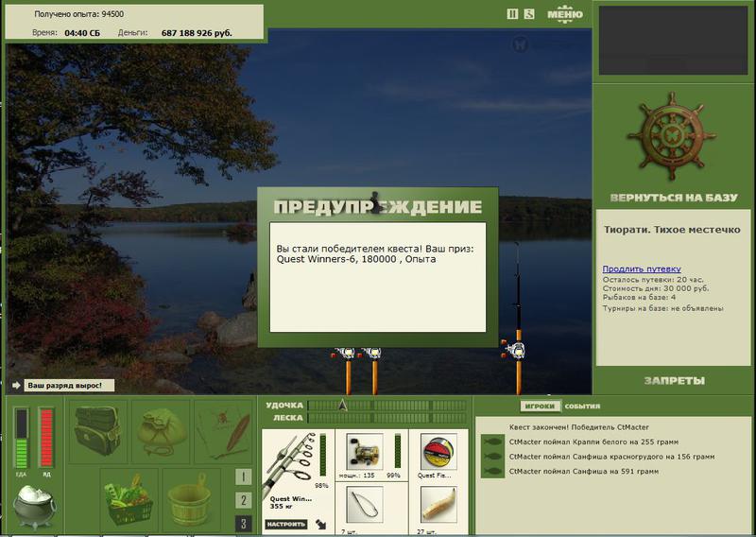
Task: Click fish icon beside Краппи белого event
Action: [492, 442]
